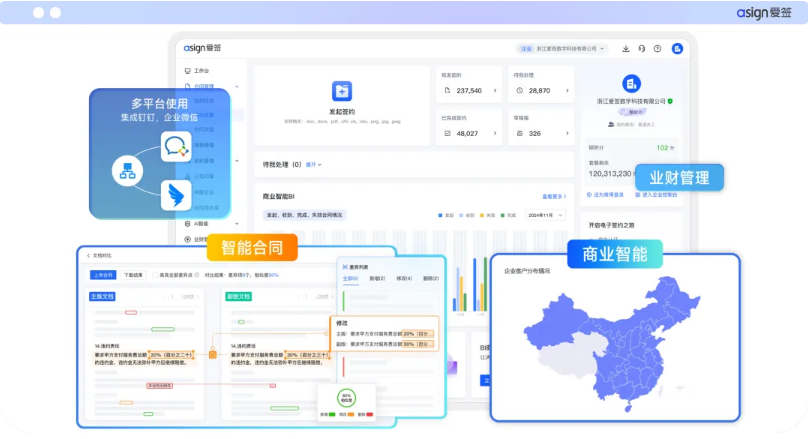Expand the 待我处理 展开 toggle
This screenshot has height=439, width=808.
[313, 164]
